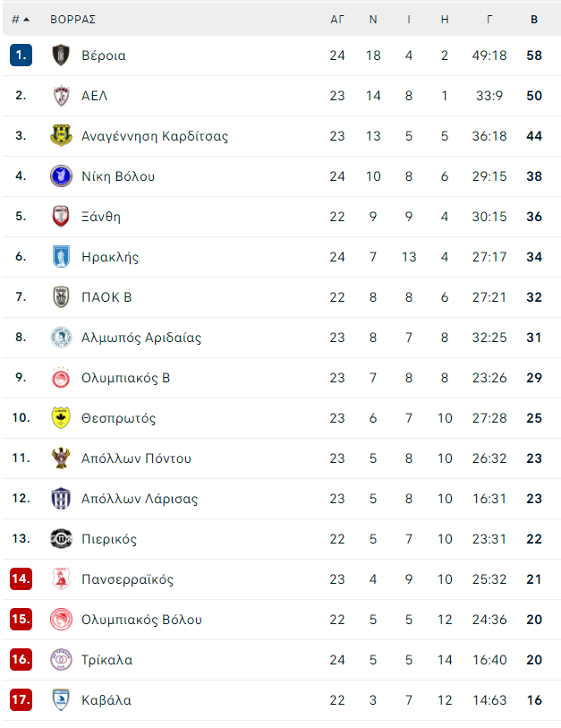This screenshot has width=561, height=728.
Task: Select the ΒΟΡΡΑΣ group header
Action: 72,20
